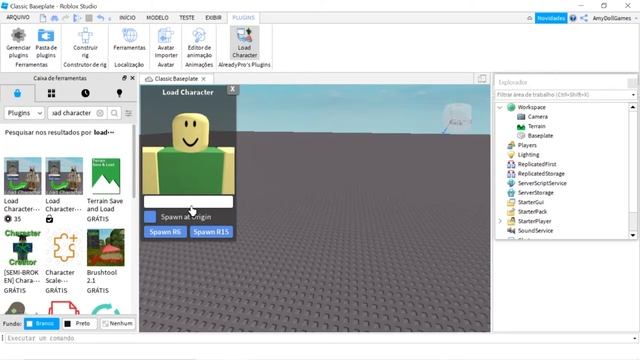Switch to the MODELO ribbon tab
This screenshot has height=360, width=640.
click(158, 18)
